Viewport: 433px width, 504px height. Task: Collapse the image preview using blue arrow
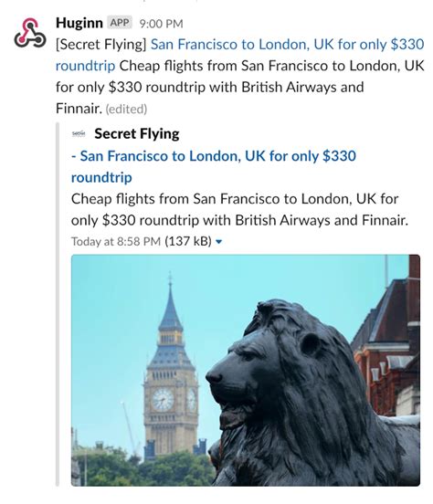pyautogui.click(x=218, y=241)
